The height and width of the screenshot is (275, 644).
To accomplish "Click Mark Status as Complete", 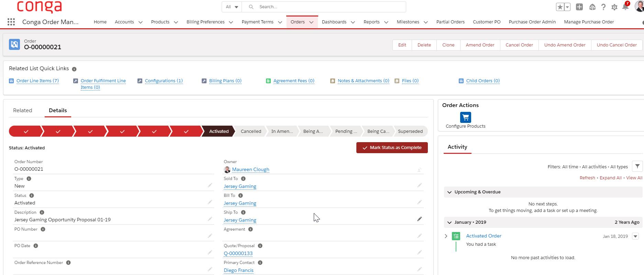I will pyautogui.click(x=392, y=148).
